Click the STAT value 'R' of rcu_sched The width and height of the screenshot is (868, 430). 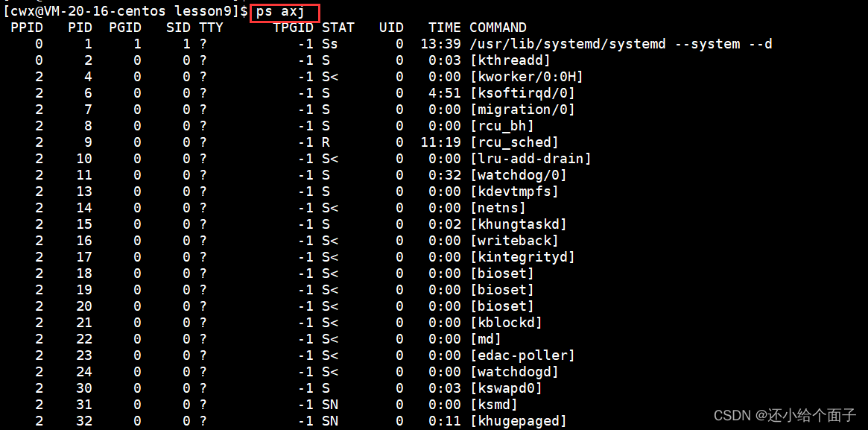(326, 143)
